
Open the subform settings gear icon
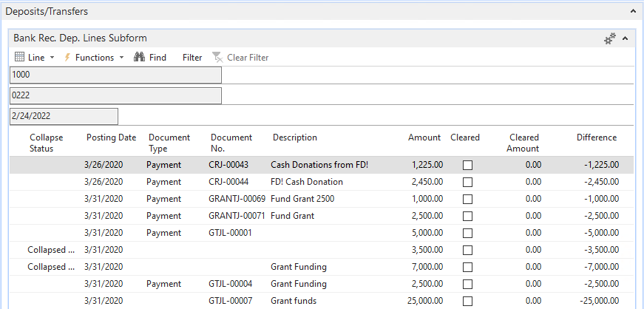coord(610,38)
